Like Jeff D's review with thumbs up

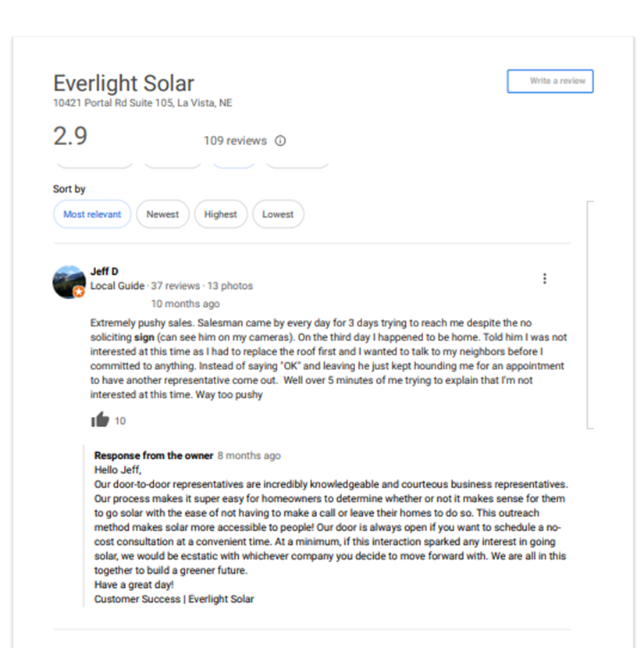coord(101,420)
